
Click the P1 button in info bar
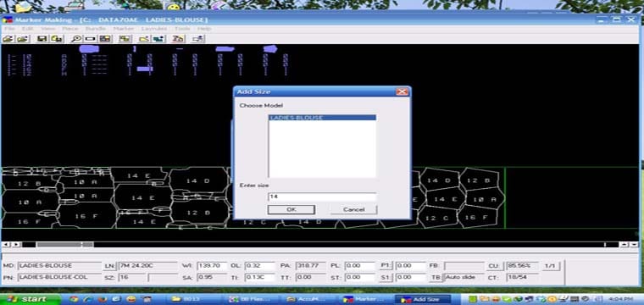coord(386,265)
